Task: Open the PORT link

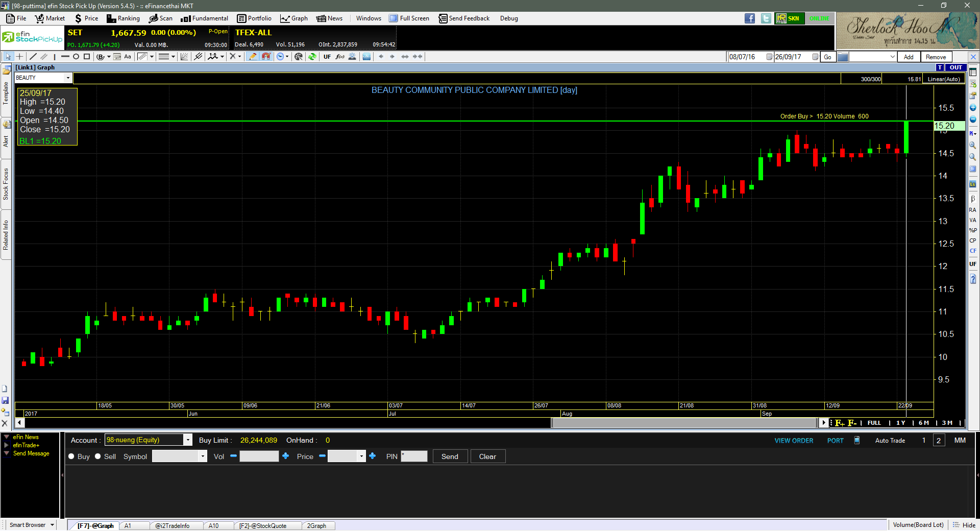Action: pyautogui.click(x=835, y=440)
